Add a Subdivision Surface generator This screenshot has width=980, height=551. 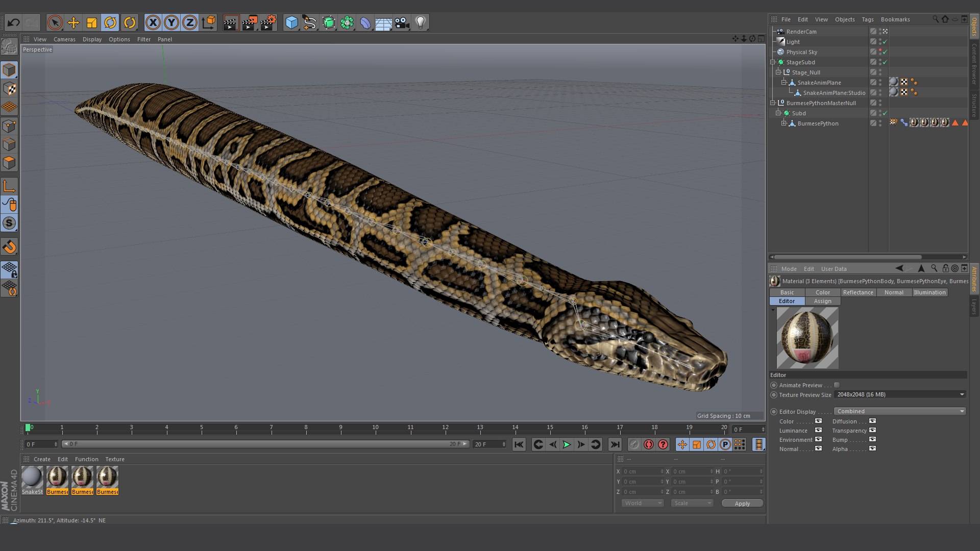[x=329, y=22]
